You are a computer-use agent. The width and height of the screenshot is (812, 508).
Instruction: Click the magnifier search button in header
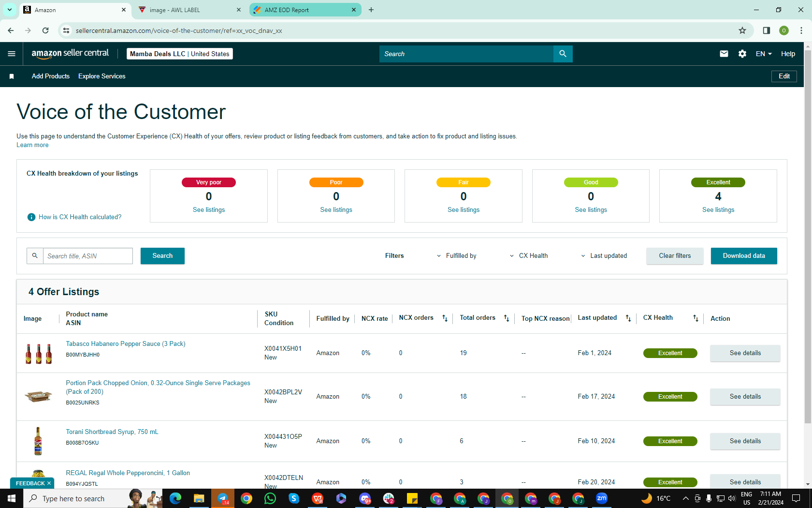pos(563,54)
